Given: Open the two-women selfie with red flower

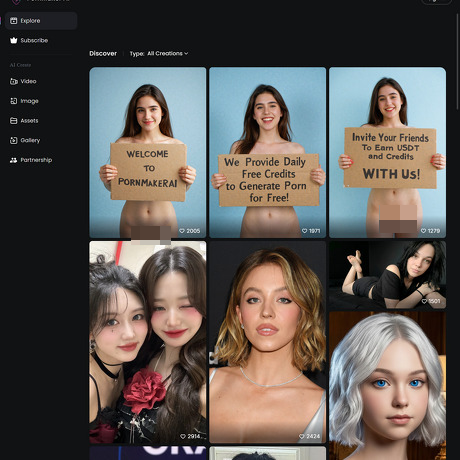Looking at the screenshot, I should click(x=148, y=342).
